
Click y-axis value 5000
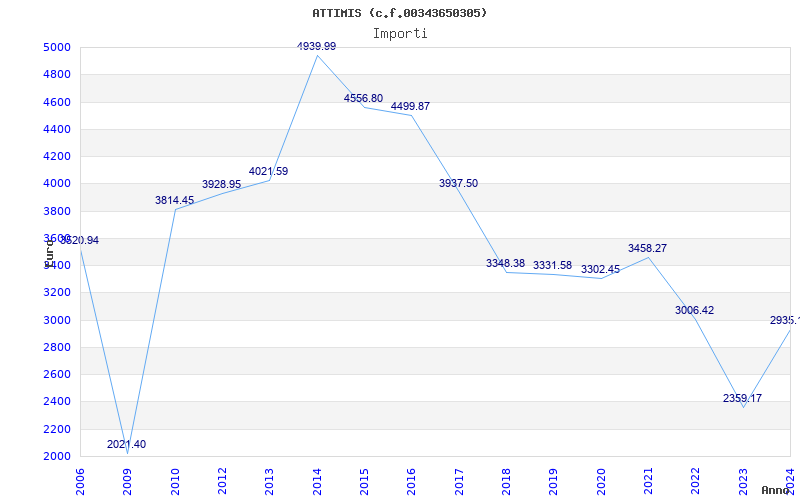coord(57,47)
